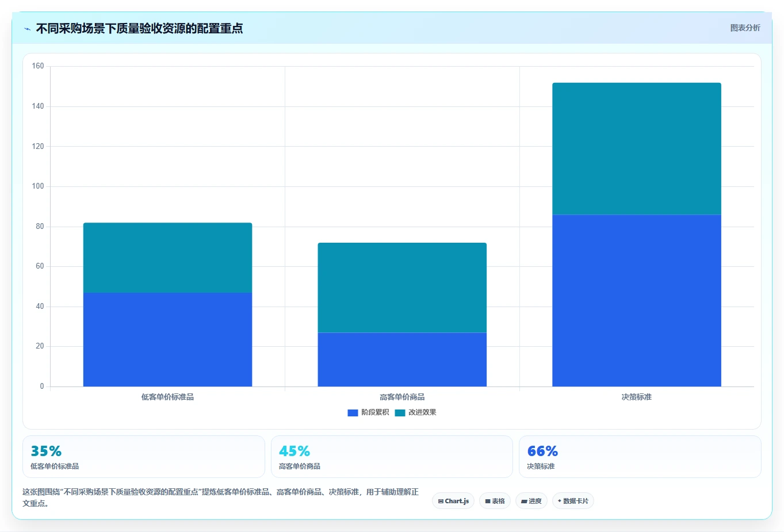Click the 低客单价标准品 caption under 35%
The image size is (784, 532).
[55, 466]
